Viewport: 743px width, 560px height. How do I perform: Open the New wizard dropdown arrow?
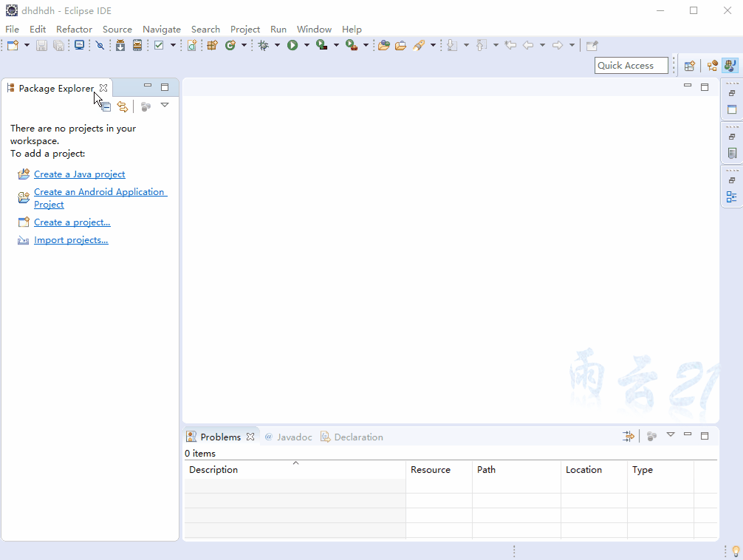pos(27,46)
